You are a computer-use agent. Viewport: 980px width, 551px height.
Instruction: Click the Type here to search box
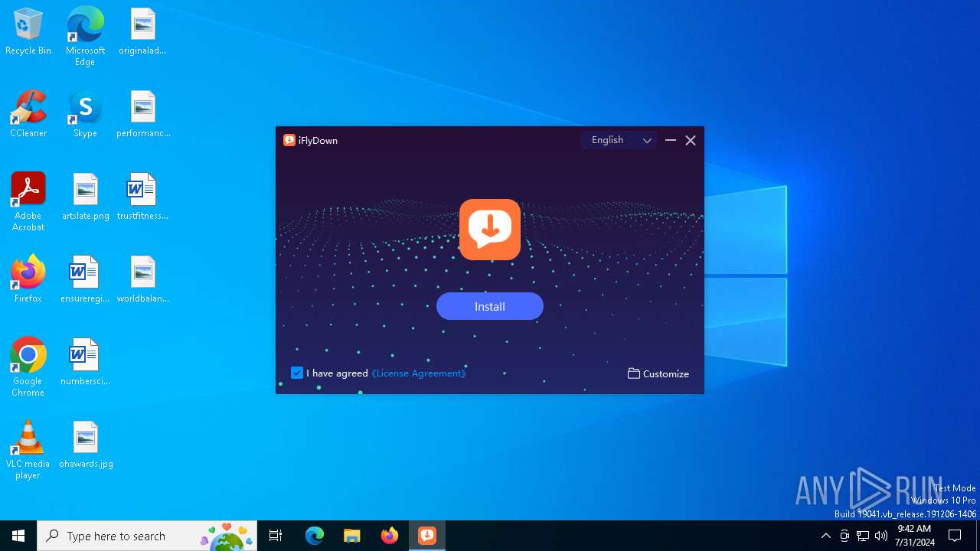(x=147, y=536)
